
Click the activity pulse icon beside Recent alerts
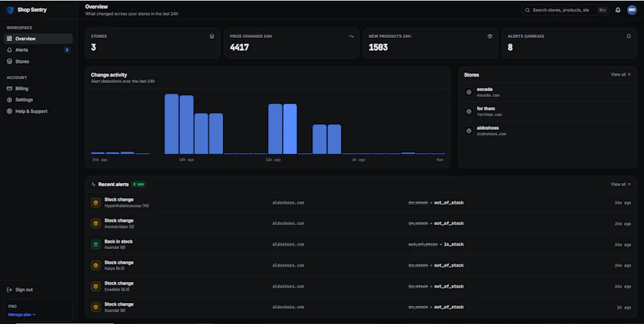(x=93, y=185)
